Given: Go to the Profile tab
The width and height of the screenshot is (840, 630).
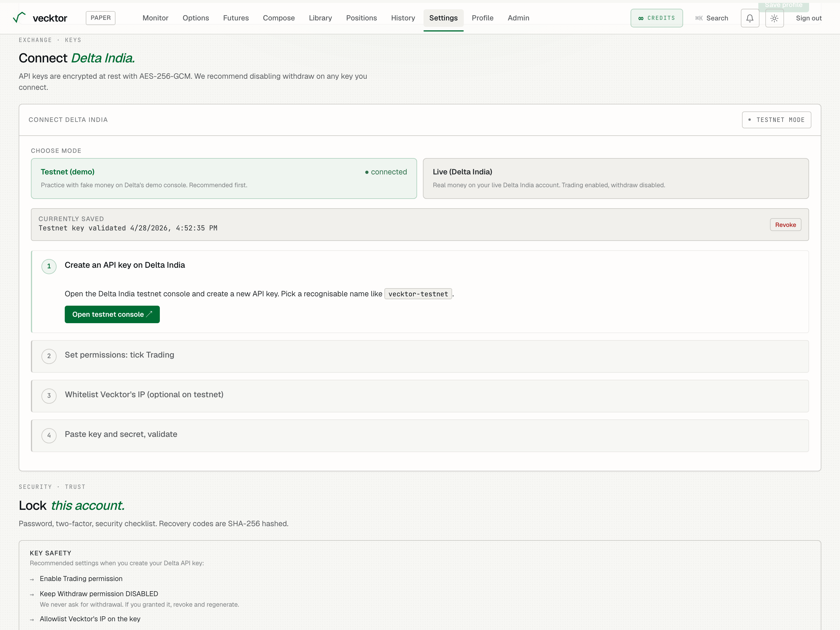Looking at the screenshot, I should 482,18.
